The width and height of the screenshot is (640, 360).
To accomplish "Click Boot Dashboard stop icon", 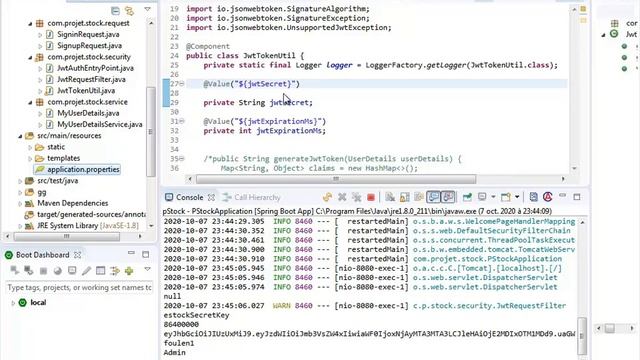I will [x=43, y=271].
